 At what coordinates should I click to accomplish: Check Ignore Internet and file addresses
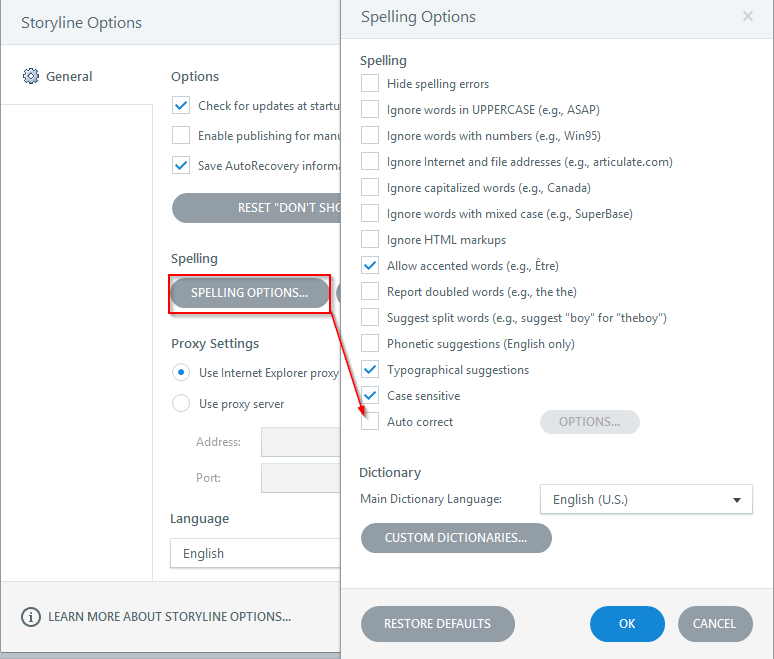370,161
